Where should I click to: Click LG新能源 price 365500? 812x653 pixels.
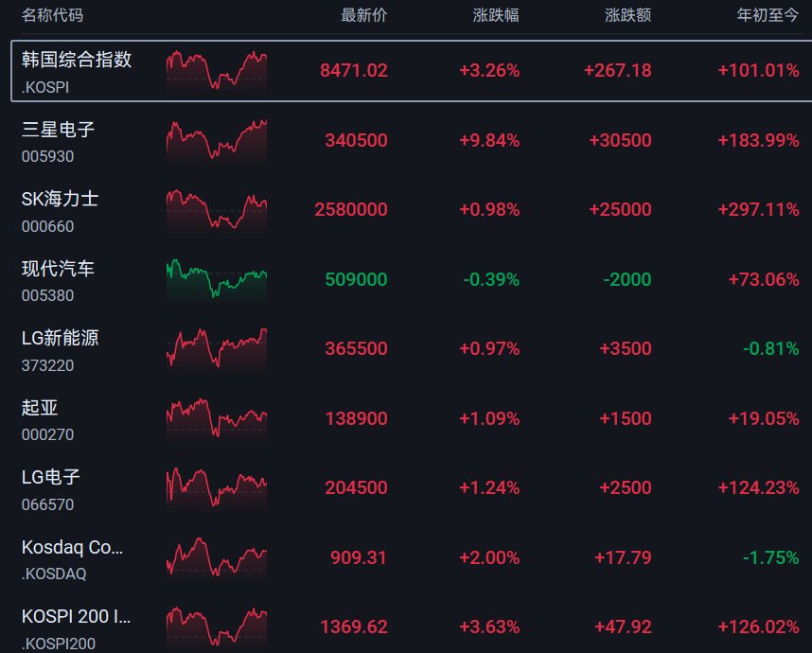[x=356, y=349]
